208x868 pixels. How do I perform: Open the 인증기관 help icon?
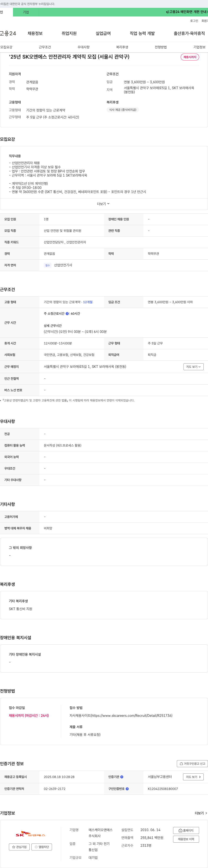[x=122, y=777]
